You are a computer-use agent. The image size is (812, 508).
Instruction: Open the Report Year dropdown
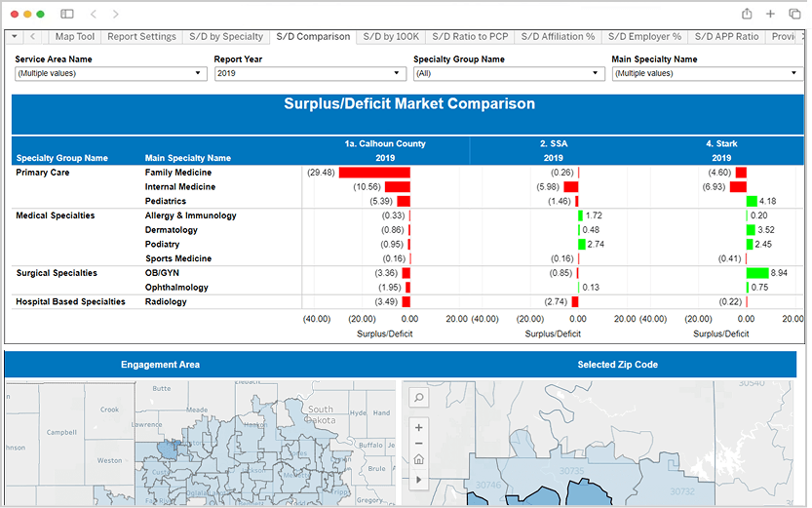coord(310,73)
